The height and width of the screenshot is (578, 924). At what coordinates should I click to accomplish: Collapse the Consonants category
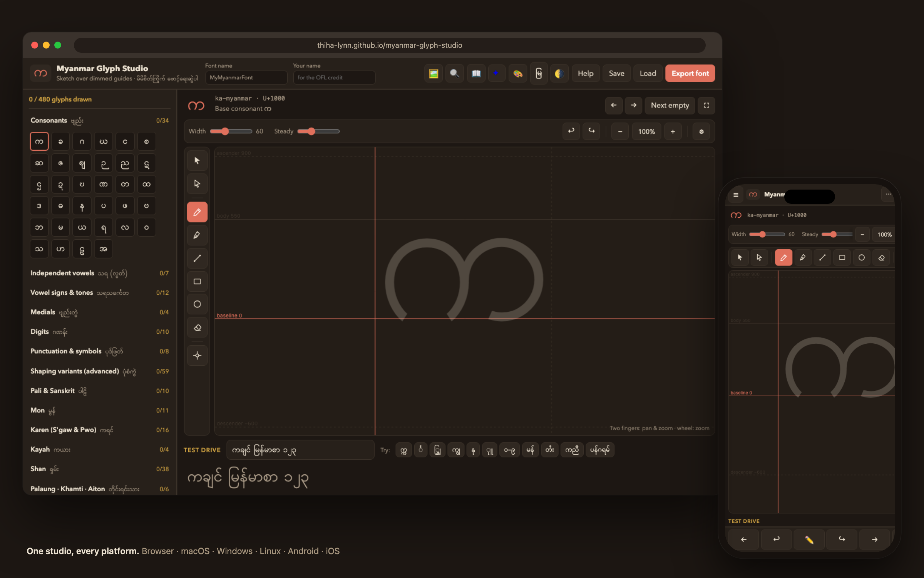[99, 121]
